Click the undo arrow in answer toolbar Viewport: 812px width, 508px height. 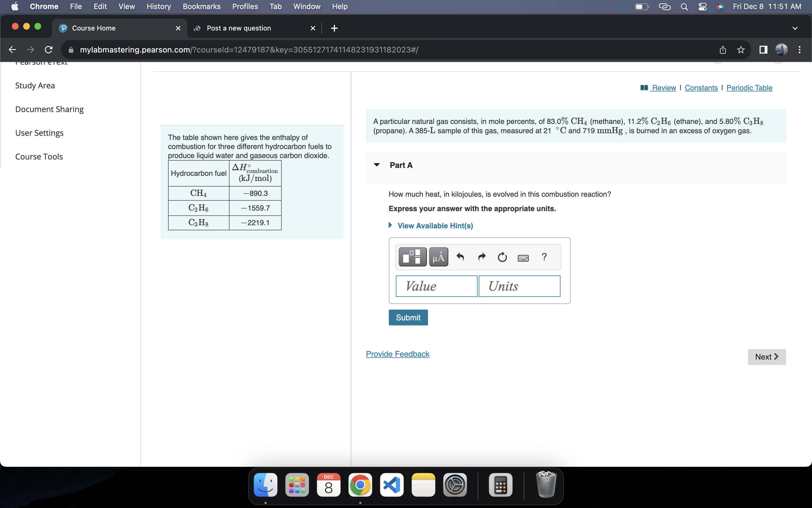click(460, 257)
